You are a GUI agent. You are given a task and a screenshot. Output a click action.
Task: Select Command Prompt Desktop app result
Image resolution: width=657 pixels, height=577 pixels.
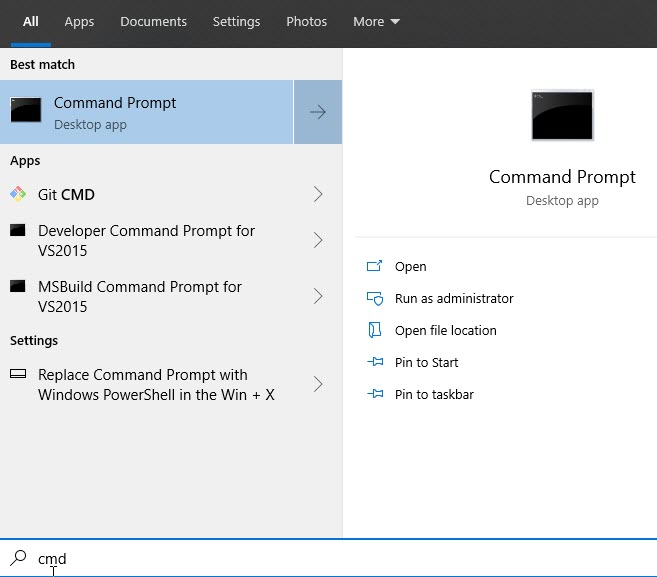coord(147,112)
